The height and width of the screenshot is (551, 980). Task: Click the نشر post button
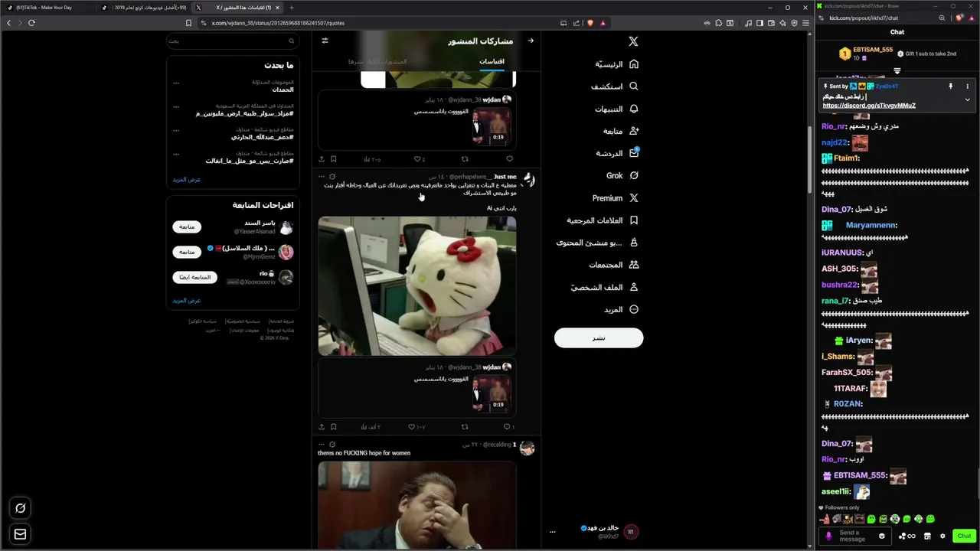[x=599, y=337]
